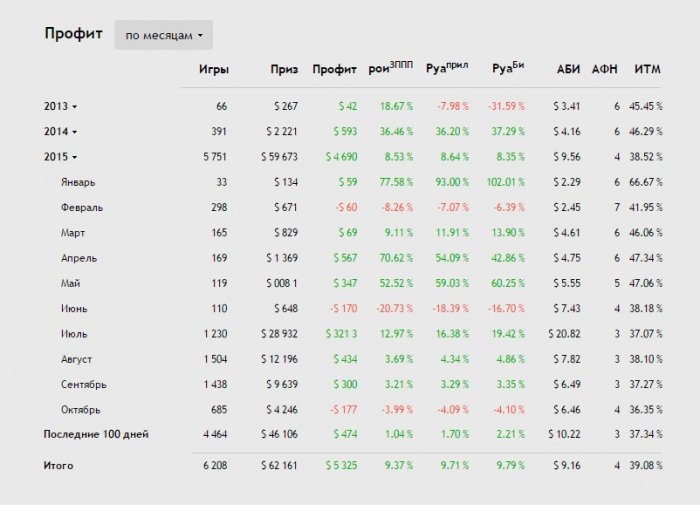The width and height of the screenshot is (700, 511).
Task: Click the ИТМ column header
Action: pyautogui.click(x=648, y=70)
